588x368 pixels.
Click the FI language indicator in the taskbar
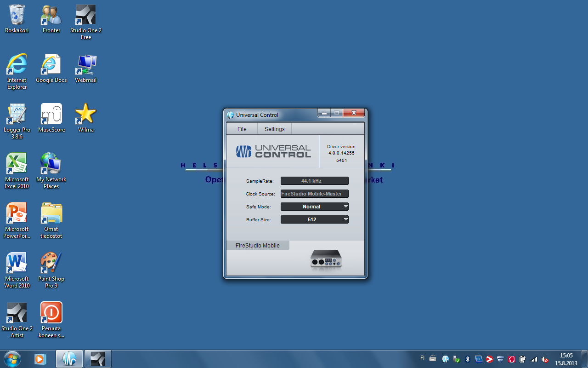[423, 358]
